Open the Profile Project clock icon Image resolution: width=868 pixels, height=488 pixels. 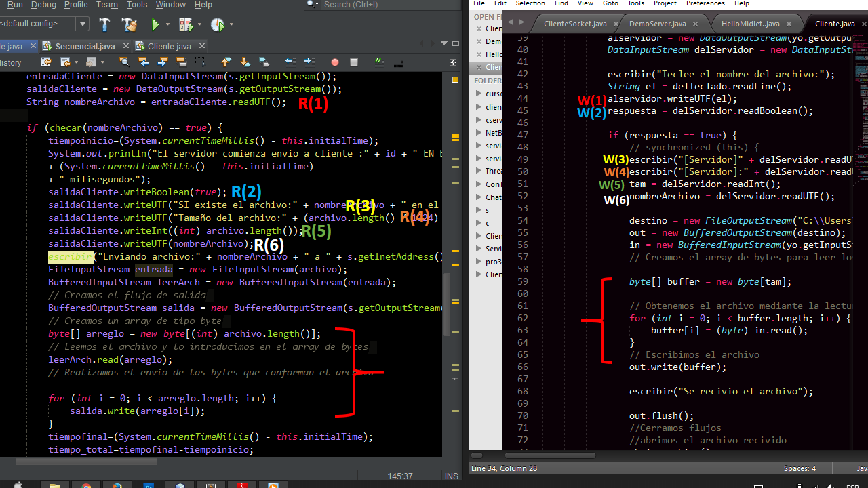tap(217, 25)
